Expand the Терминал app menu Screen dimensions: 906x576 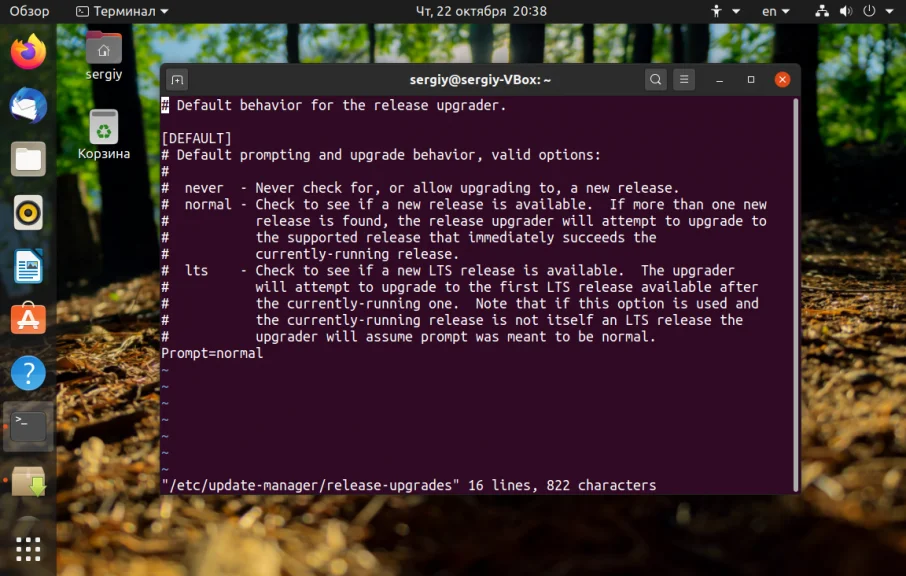(123, 11)
